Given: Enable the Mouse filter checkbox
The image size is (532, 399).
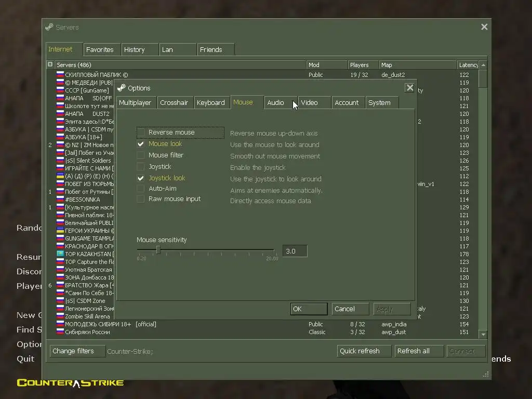Looking at the screenshot, I should [x=140, y=155].
